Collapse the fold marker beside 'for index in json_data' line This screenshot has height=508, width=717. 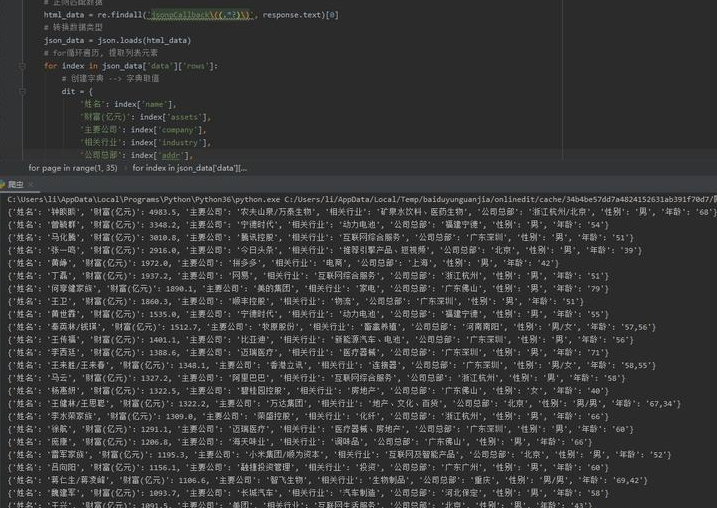click(22, 66)
